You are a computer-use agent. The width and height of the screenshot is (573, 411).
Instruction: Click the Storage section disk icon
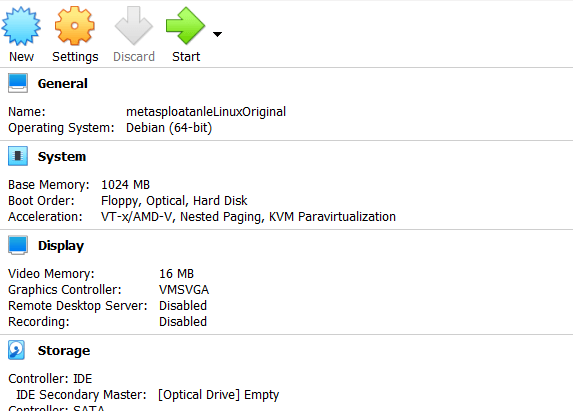click(16, 350)
